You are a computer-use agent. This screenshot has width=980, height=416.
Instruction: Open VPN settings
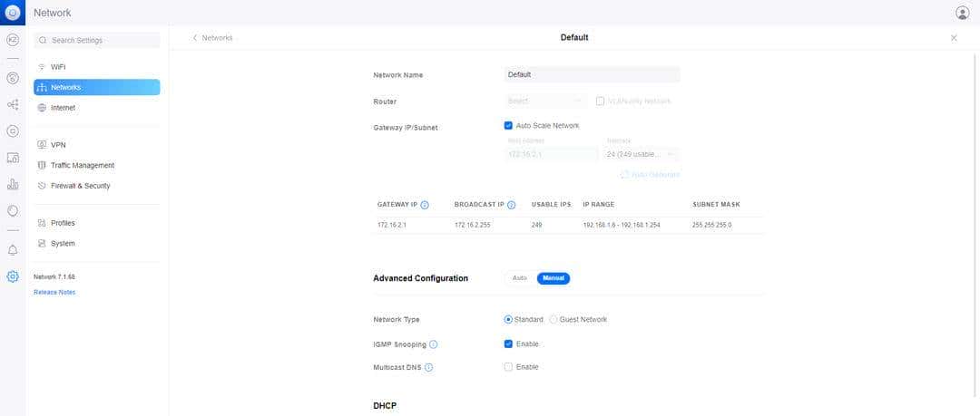[97, 145]
